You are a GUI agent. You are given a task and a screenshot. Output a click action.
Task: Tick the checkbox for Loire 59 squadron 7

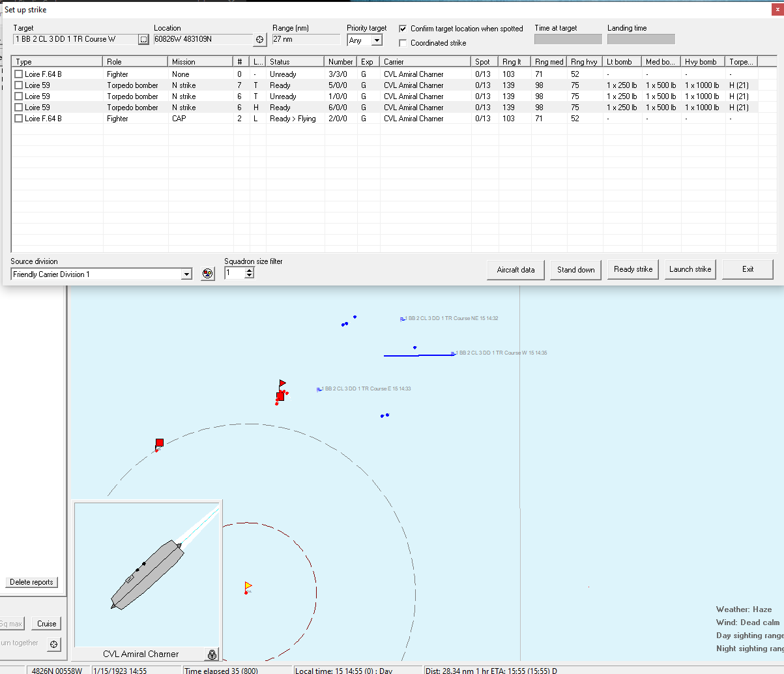19,85
